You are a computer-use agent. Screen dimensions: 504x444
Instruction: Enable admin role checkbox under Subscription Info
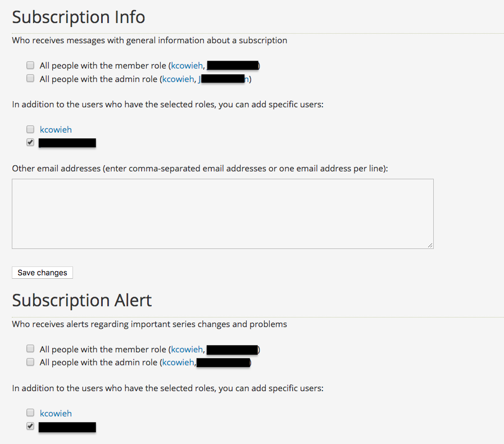point(30,79)
